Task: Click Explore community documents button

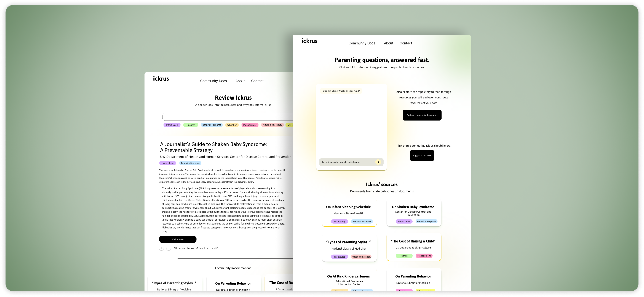Action: click(x=422, y=115)
